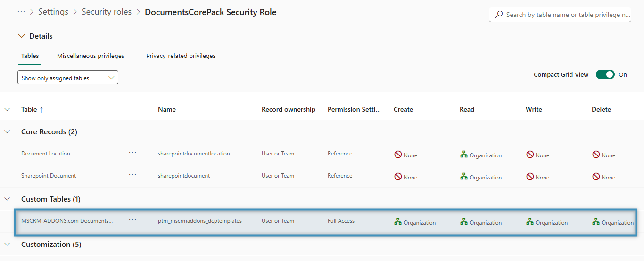Screen dimensions: 644x261
Task: Turn off Compact Grid View toggle
Action: (605, 74)
